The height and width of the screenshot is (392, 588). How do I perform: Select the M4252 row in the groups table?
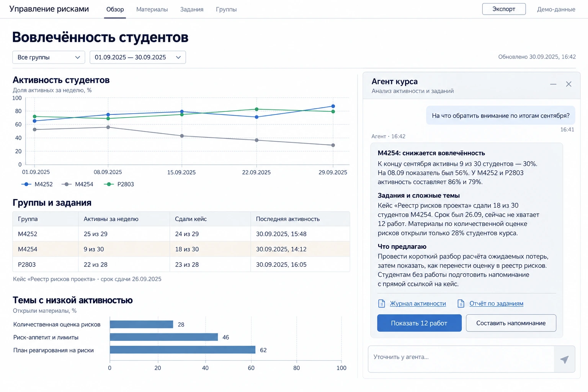coord(181,234)
